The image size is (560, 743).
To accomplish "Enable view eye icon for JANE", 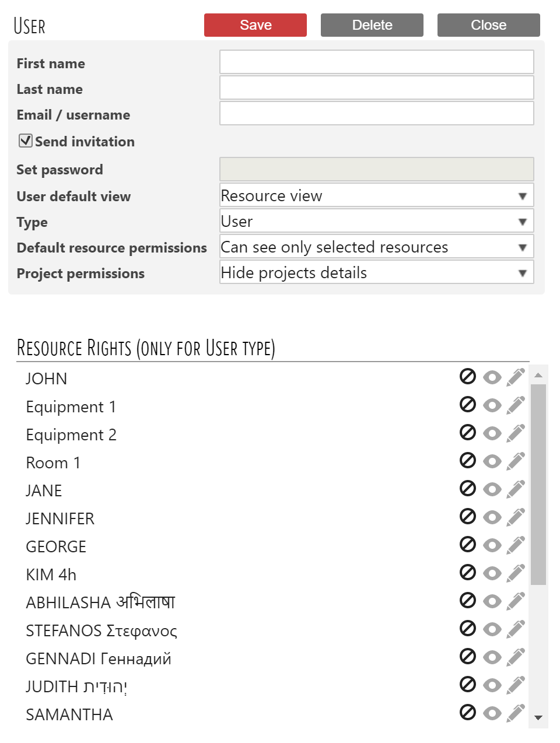I will 492,489.
